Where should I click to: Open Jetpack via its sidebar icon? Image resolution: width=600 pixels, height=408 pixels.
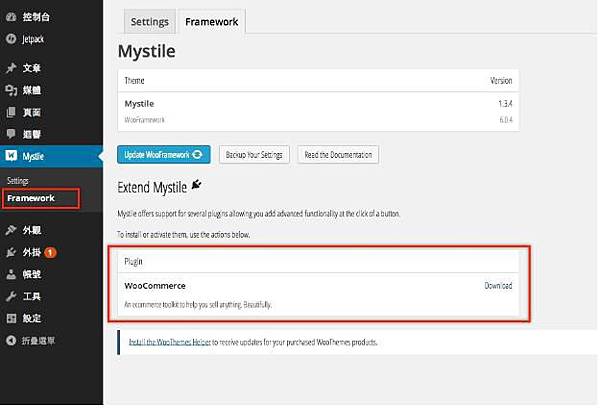10,39
